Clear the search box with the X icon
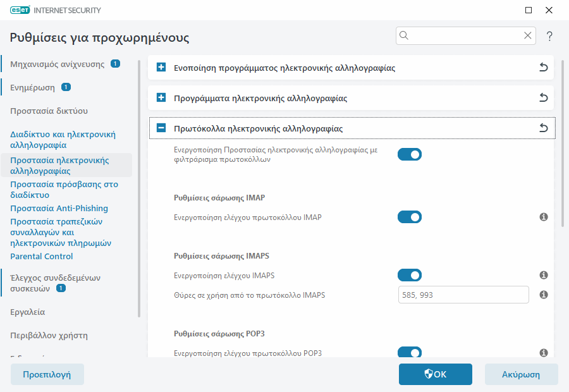The height and width of the screenshot is (392, 569). 528,35
